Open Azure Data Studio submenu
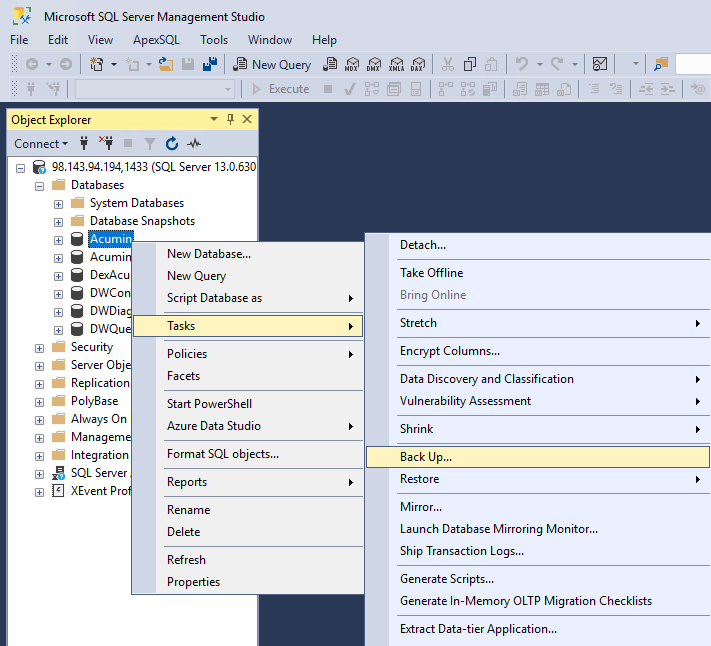Screen dimensions: 711x646 [x=248, y=426]
